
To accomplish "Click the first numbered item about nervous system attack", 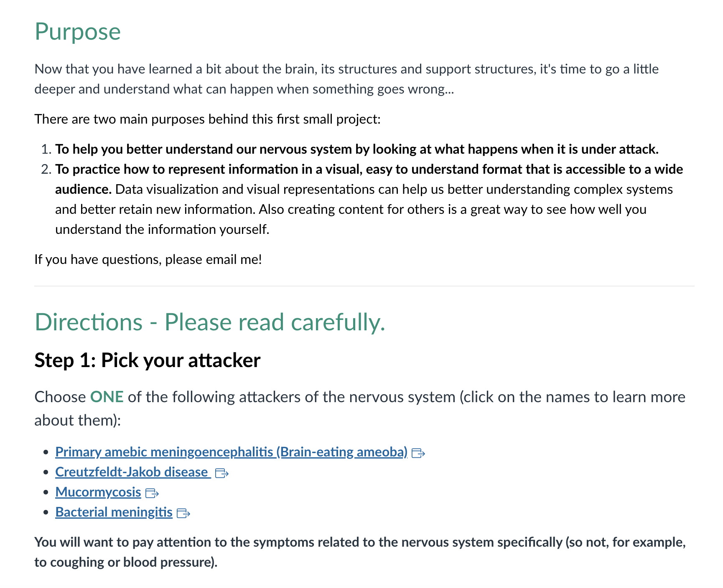I will pos(357,149).
